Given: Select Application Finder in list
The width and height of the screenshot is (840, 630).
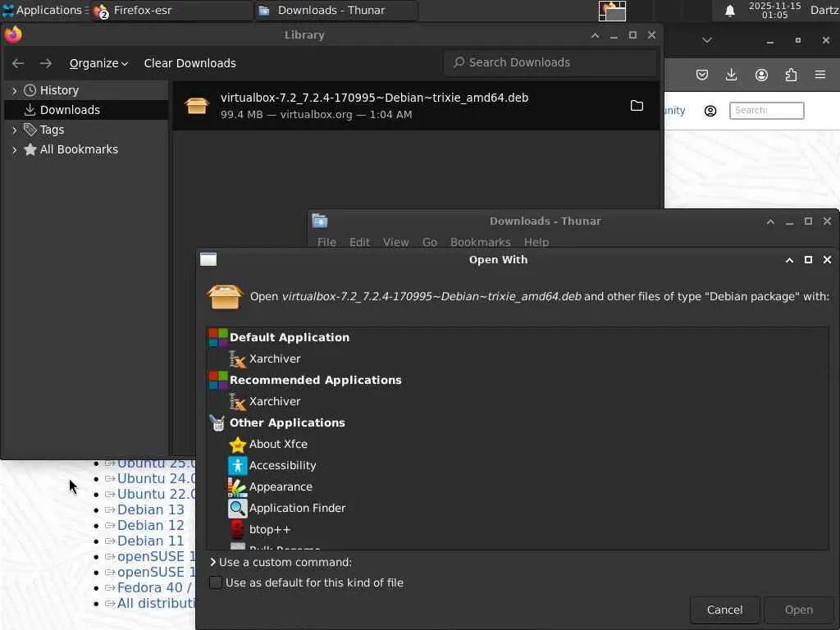Looking at the screenshot, I should click(297, 509).
